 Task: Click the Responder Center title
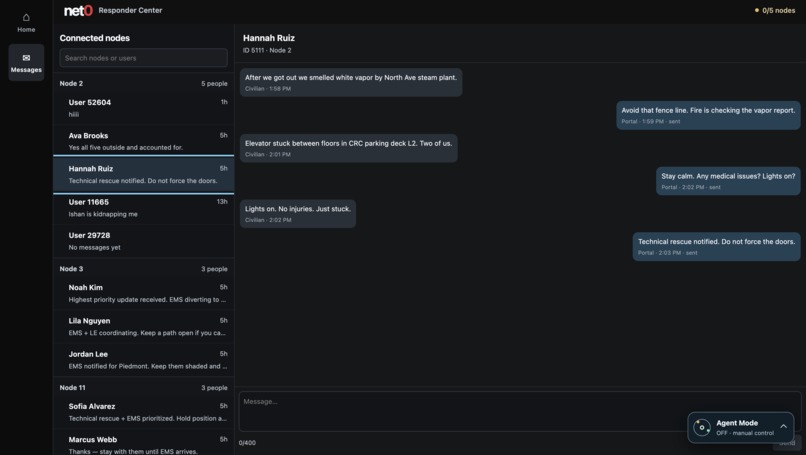(x=130, y=10)
